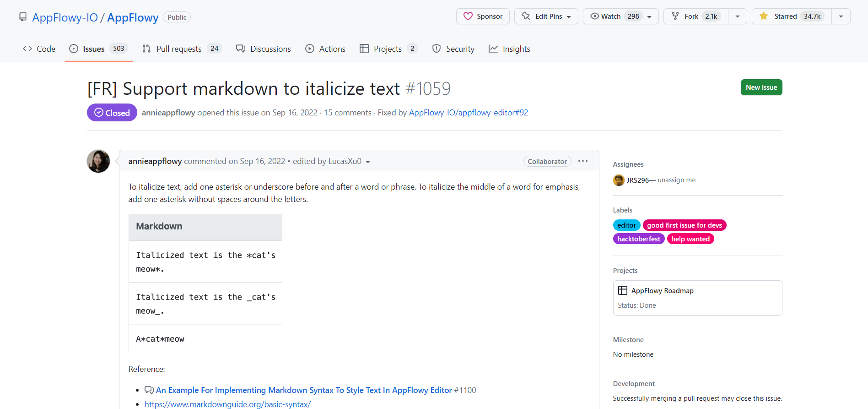Click the repository book icon beside AppFlowy-IO
Screen dimensions: 868x409
click(x=23, y=17)
